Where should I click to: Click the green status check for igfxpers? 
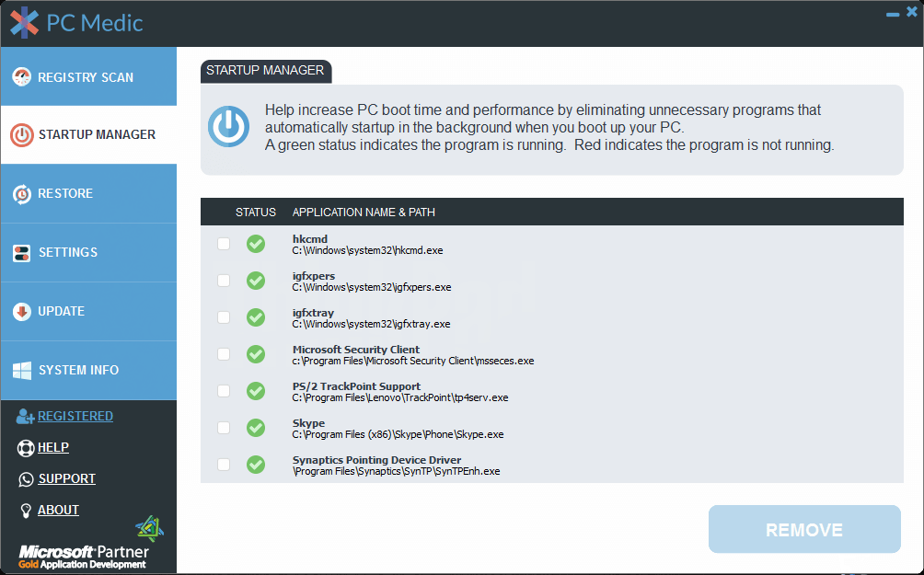(256, 281)
